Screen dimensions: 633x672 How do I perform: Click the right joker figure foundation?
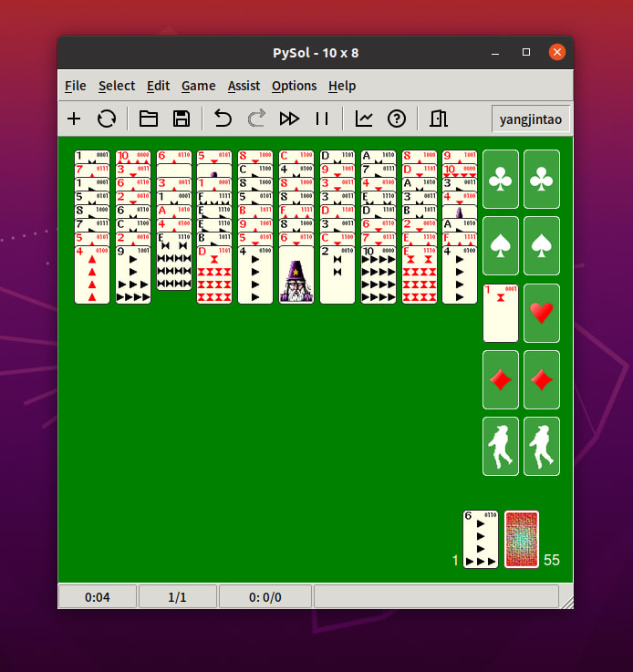click(542, 447)
